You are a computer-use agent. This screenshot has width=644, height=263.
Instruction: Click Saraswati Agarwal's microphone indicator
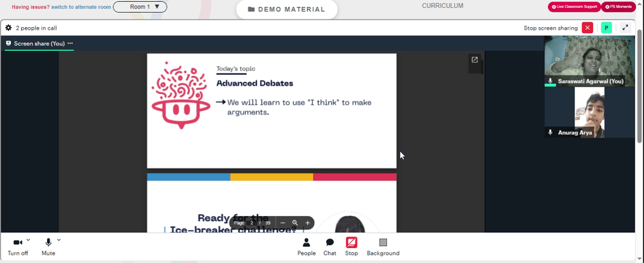551,81
